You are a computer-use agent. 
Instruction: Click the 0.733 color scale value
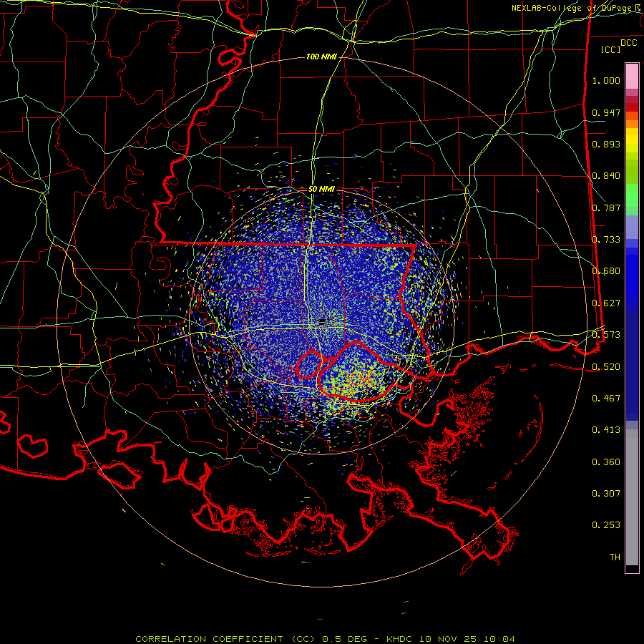click(606, 240)
